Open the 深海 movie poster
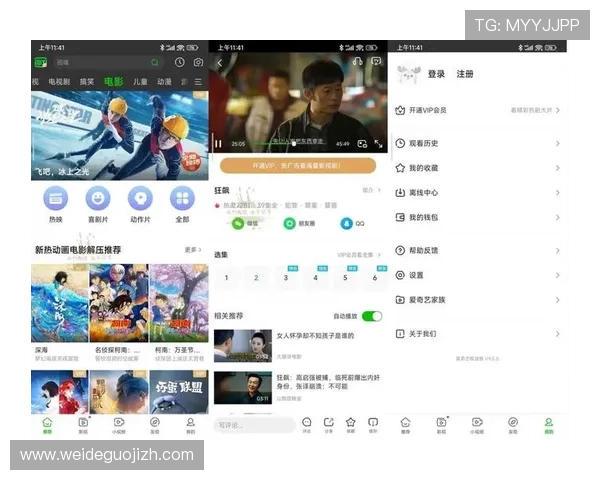600x480 pixels. (60, 303)
